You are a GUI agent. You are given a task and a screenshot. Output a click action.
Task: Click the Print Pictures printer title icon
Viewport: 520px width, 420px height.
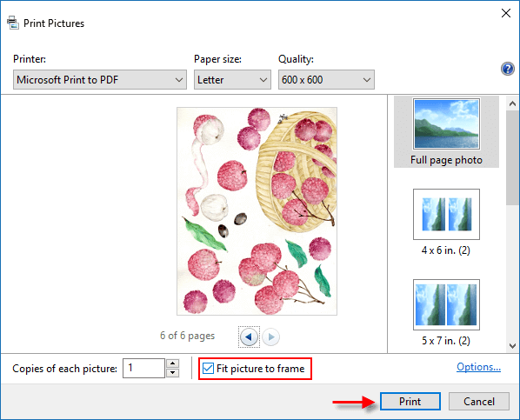point(12,23)
